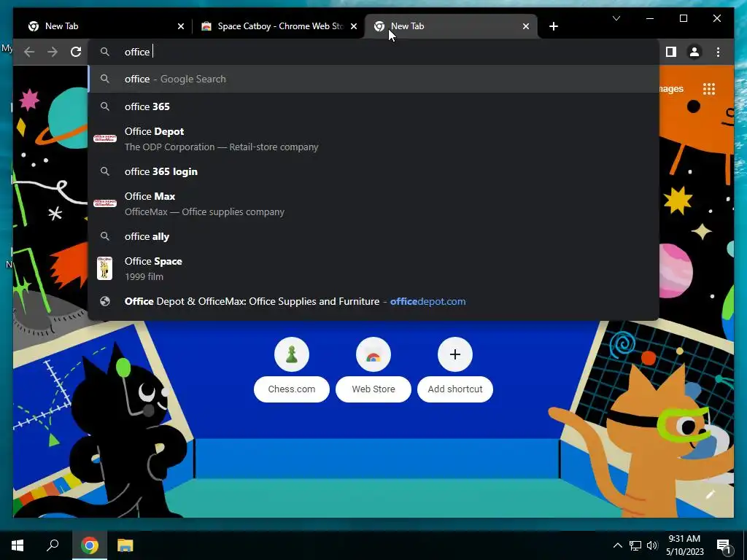
Task: Open File Explorer from the taskbar
Action: tap(125, 545)
